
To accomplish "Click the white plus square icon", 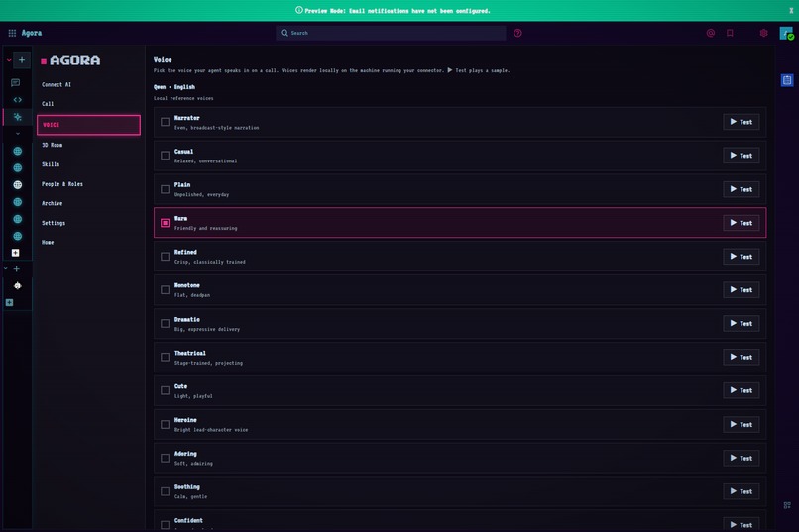I will tap(15, 253).
